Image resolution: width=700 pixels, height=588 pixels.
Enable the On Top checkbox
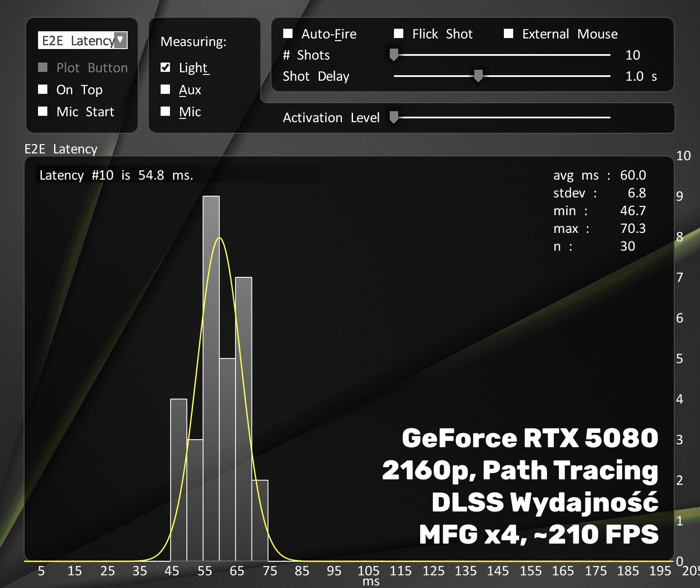click(x=43, y=89)
